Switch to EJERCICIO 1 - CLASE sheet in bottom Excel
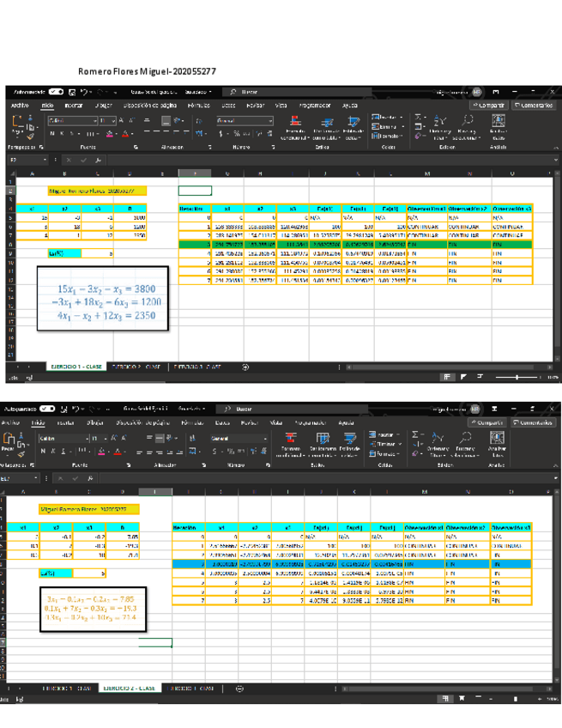The height and width of the screenshot is (728, 562). 67,689
